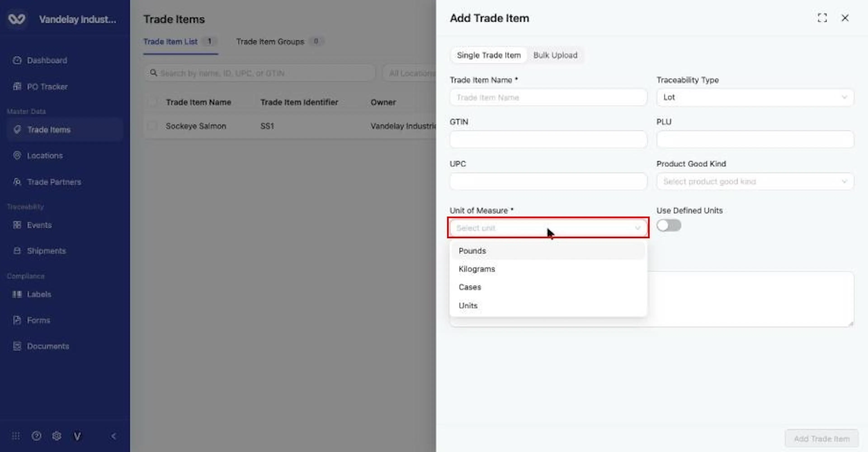Click the PLU input field
Image resolution: width=868 pixels, height=452 pixels.
(755, 139)
